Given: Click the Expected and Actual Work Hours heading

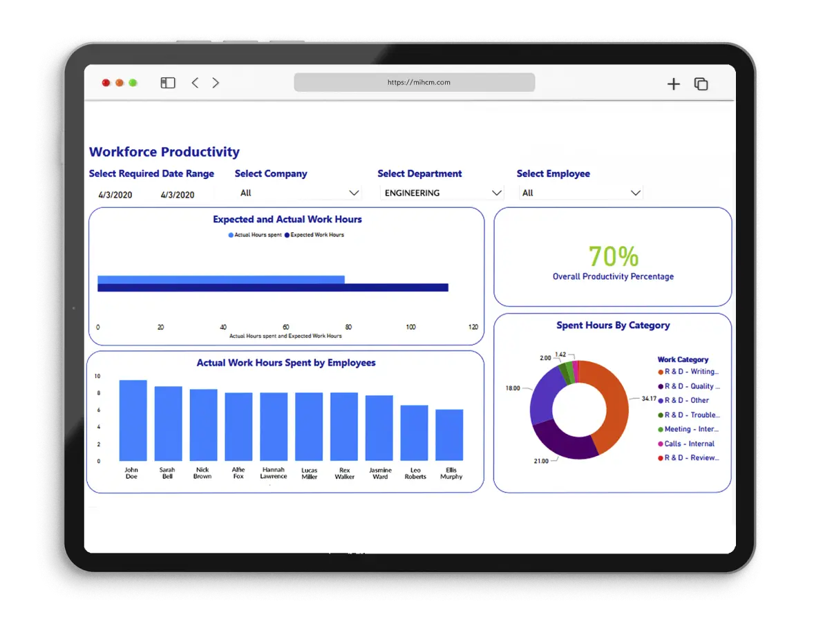Looking at the screenshot, I should [287, 220].
